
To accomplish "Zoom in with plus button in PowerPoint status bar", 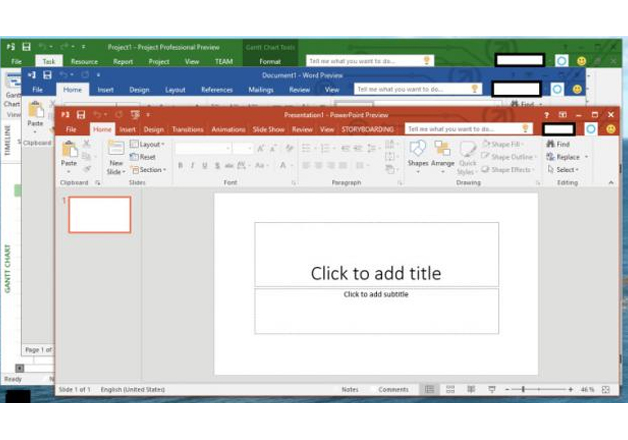I will 570,390.
